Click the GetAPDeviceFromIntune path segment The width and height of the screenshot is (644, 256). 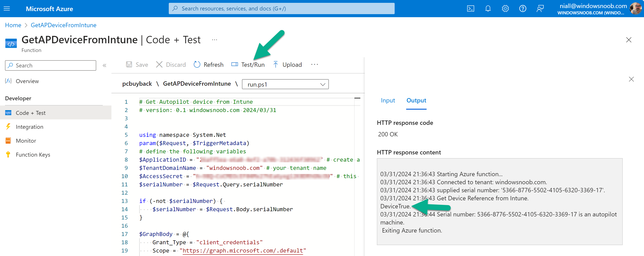(197, 84)
